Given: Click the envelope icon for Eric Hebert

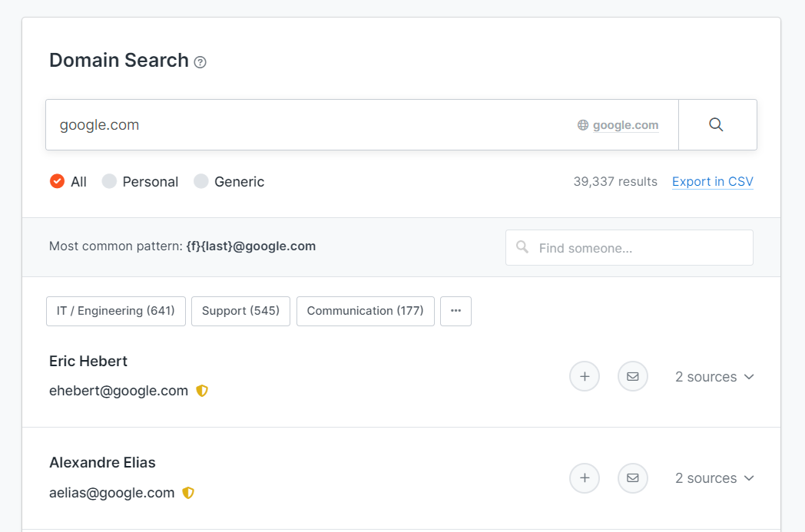Looking at the screenshot, I should tap(633, 377).
